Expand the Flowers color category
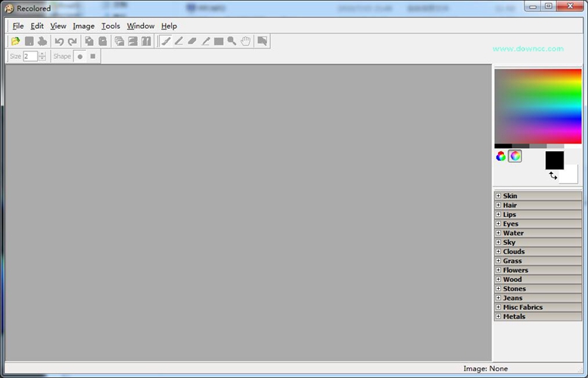 (498, 270)
